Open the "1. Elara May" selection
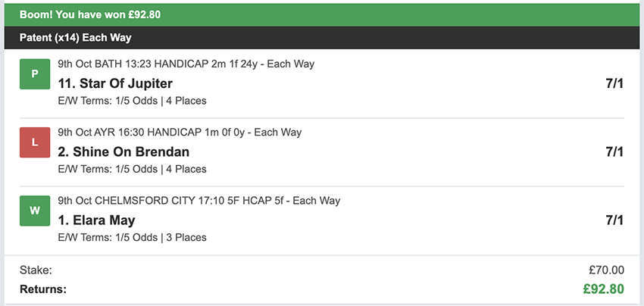 [96, 220]
